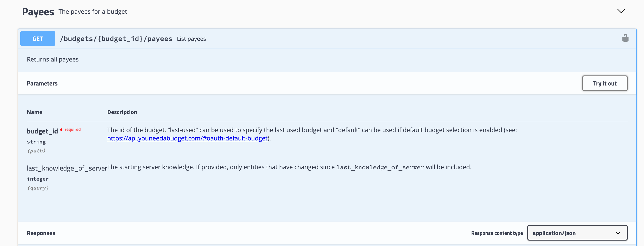The height and width of the screenshot is (246, 644).
Task: Click the authorization lock icon
Action: [x=625, y=38]
